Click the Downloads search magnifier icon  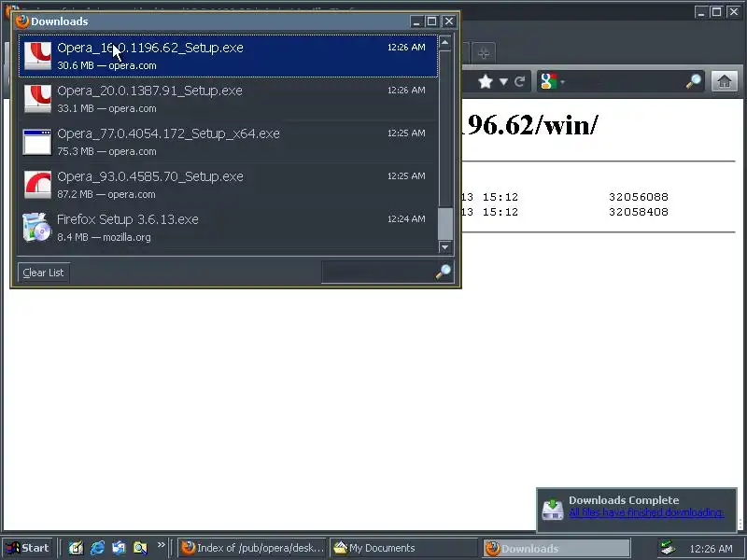444,272
